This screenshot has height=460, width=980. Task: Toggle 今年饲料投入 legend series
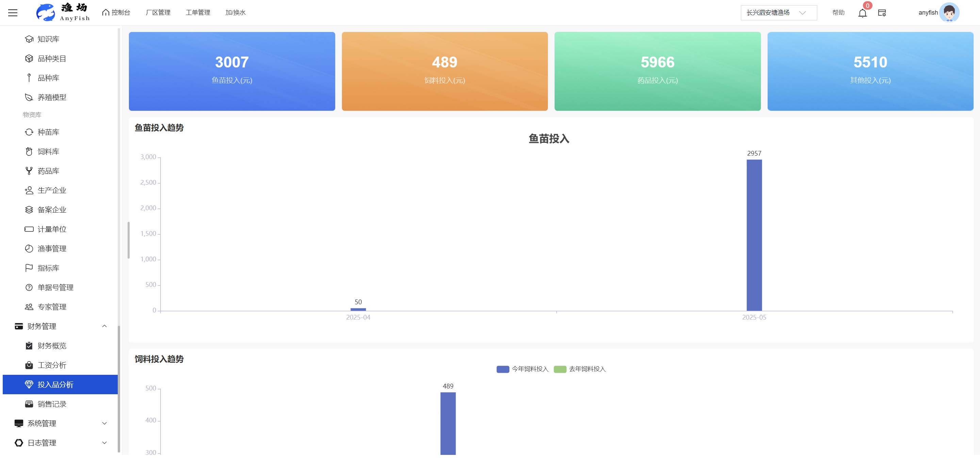522,369
